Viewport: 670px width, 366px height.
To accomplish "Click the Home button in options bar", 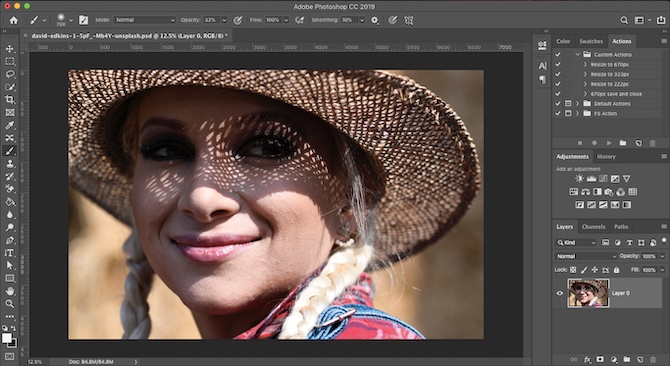I will 14,20.
